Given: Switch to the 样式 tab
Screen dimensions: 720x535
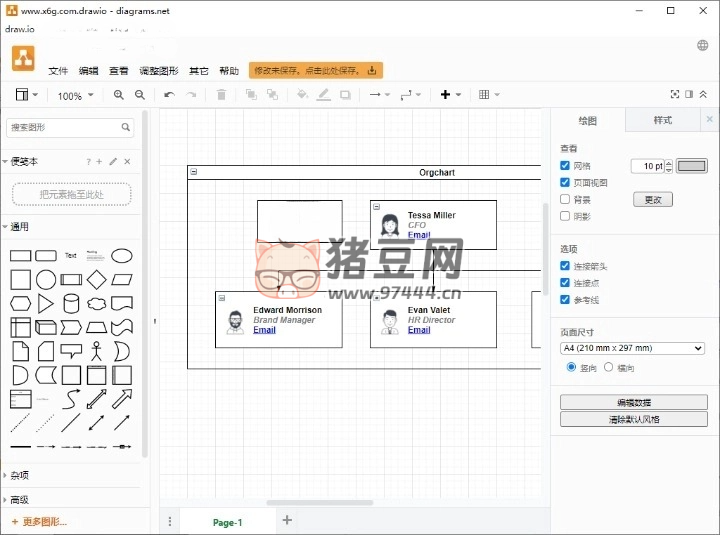Looking at the screenshot, I should click(x=662, y=121).
